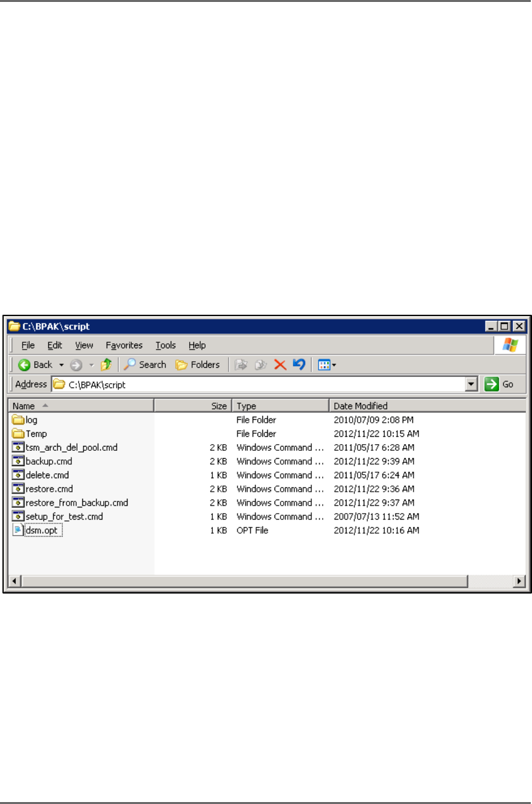Click the blue Undo icon

click(300, 365)
